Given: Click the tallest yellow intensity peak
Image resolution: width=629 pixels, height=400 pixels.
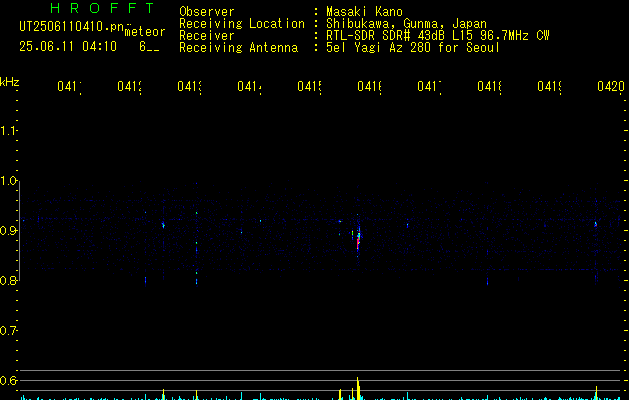Looking at the screenshot, I should pos(357,388).
